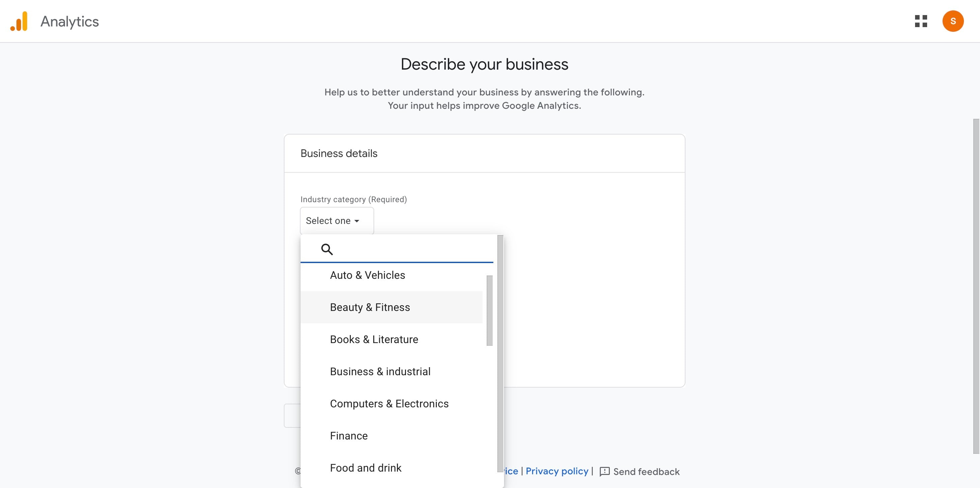The image size is (980, 488).
Task: Click the Google Analytics logo icon
Action: [19, 21]
